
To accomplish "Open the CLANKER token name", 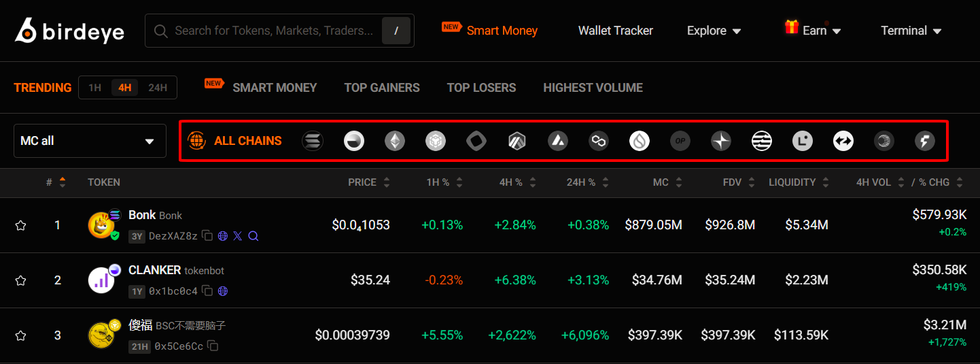I will coord(154,270).
